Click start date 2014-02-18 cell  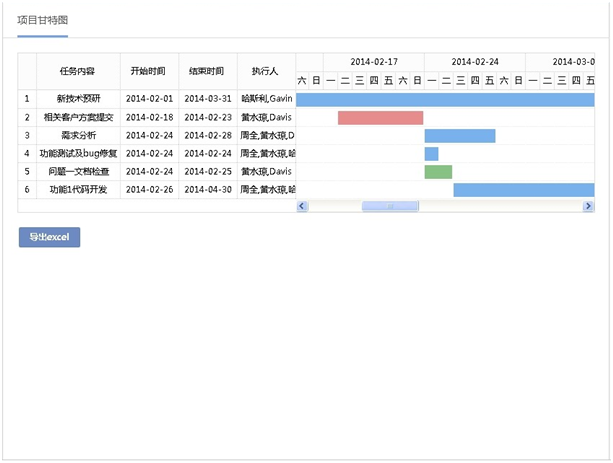point(149,117)
